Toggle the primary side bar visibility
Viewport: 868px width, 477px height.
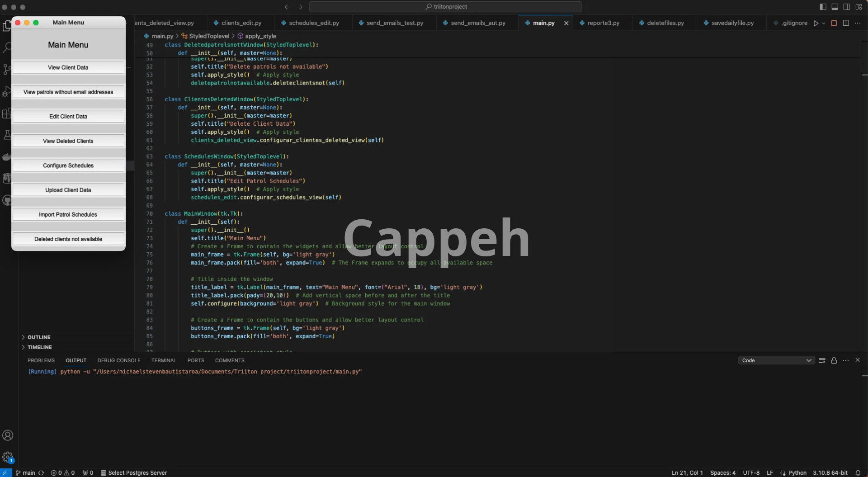point(823,7)
